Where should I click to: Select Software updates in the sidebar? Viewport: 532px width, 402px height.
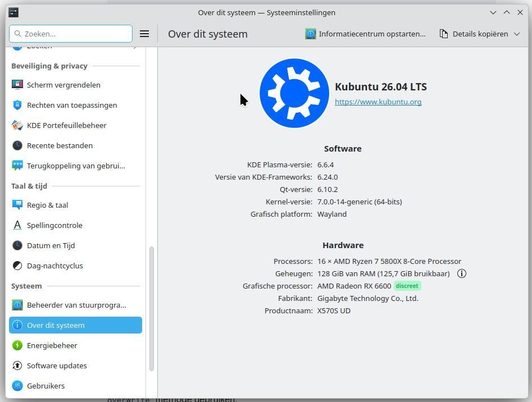(75, 366)
